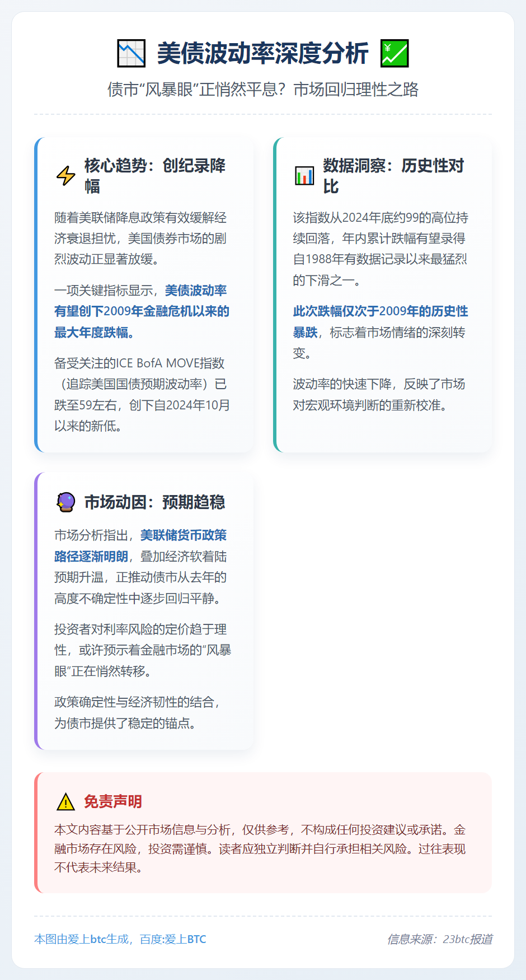Click the paragraph starting 该指数从2024年底约99
Screen dimensions: 526x980
[381, 249]
